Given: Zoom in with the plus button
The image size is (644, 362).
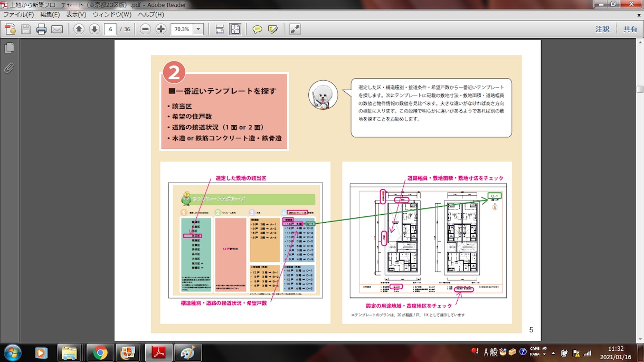Looking at the screenshot, I should [161, 29].
